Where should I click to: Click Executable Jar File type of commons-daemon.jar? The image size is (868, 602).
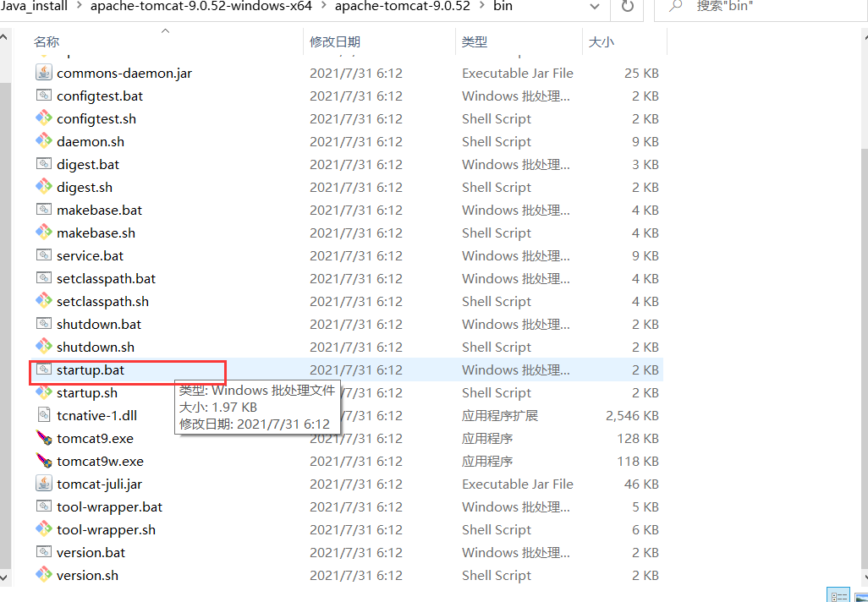[x=518, y=73]
